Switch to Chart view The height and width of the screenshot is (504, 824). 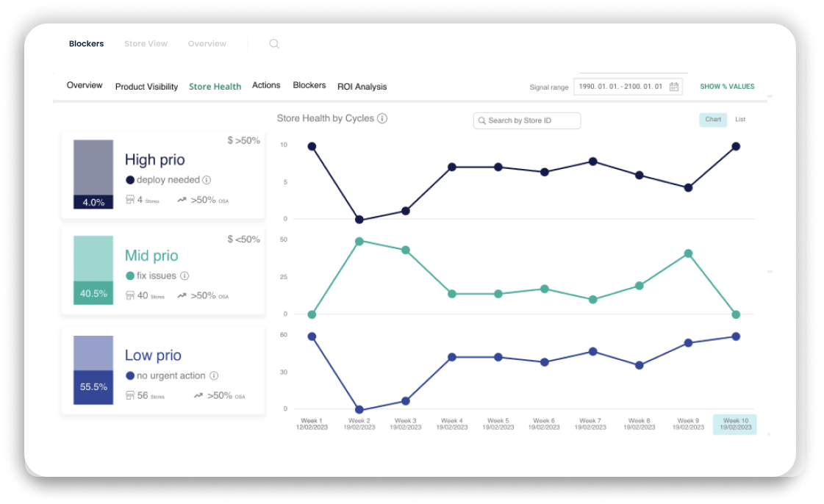(x=713, y=120)
